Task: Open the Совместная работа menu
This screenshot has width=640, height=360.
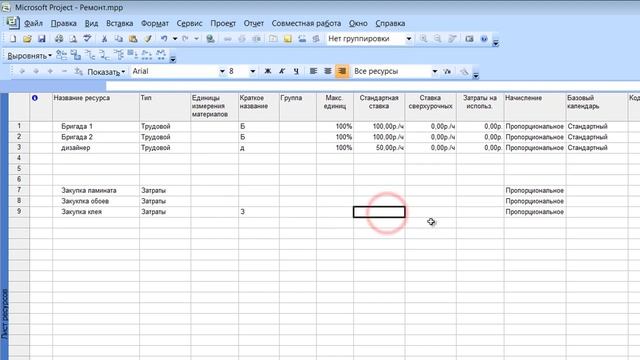Action: (x=307, y=23)
